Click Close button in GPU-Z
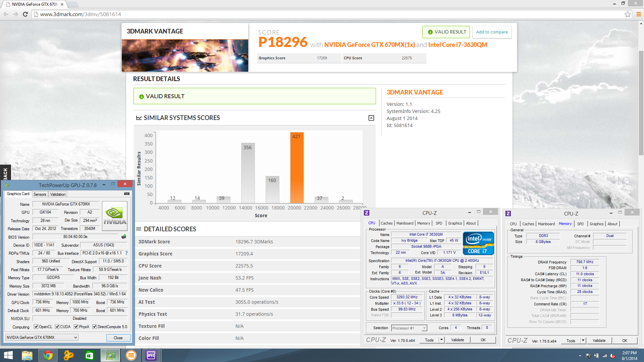Image resolution: width=644 pixels, height=362 pixels. 118,338
